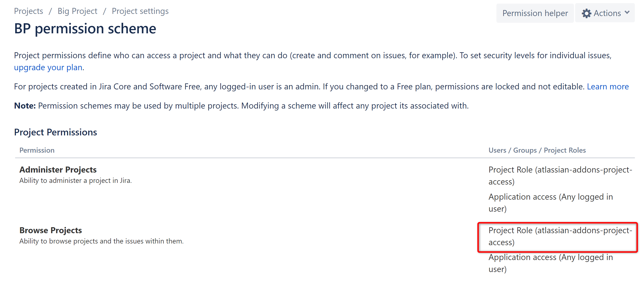Click Application access Any logged in user entry
Viewport: 644px width, 284px height.
point(550,202)
